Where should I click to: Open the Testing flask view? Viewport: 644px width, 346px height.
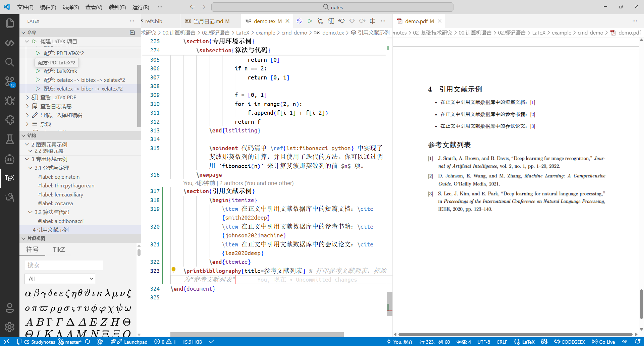pos(10,139)
